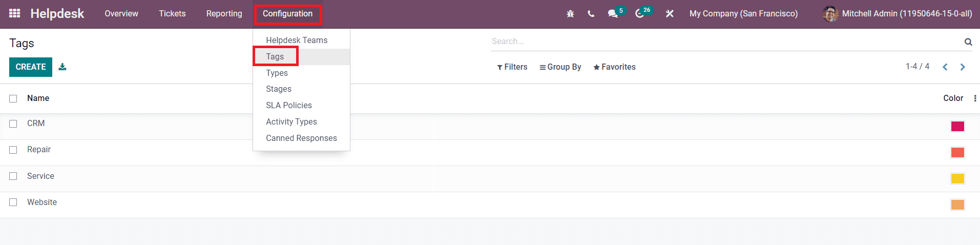Screen dimensions: 980x245
Task: Open the phone VoIP icon
Action: [x=591, y=14]
